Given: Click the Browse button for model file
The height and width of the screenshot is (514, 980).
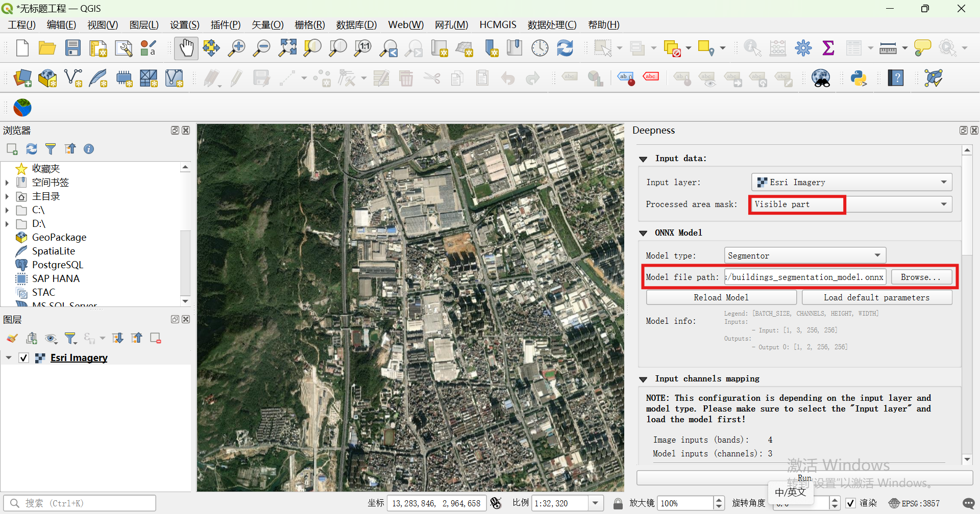Looking at the screenshot, I should (921, 277).
